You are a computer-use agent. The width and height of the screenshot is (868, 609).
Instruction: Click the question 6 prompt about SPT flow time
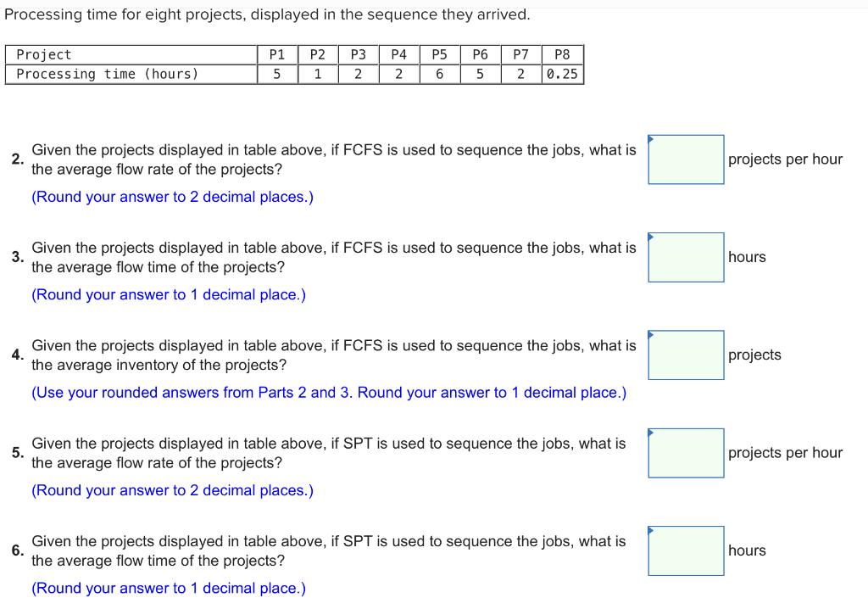tap(326, 550)
